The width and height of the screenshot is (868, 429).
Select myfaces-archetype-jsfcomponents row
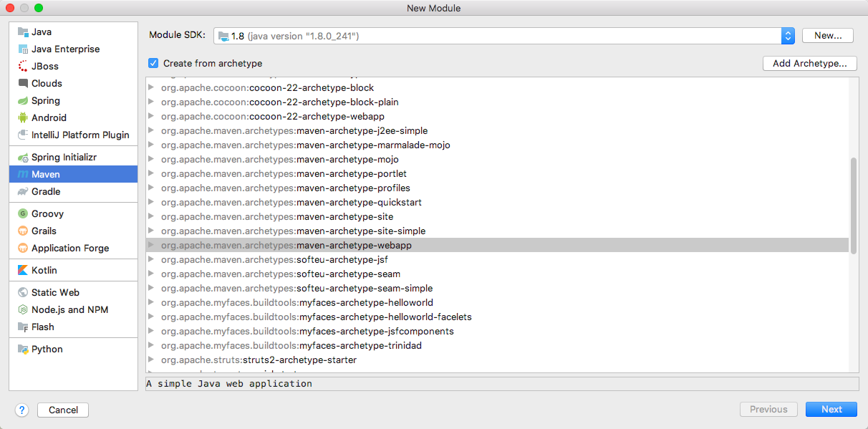498,331
